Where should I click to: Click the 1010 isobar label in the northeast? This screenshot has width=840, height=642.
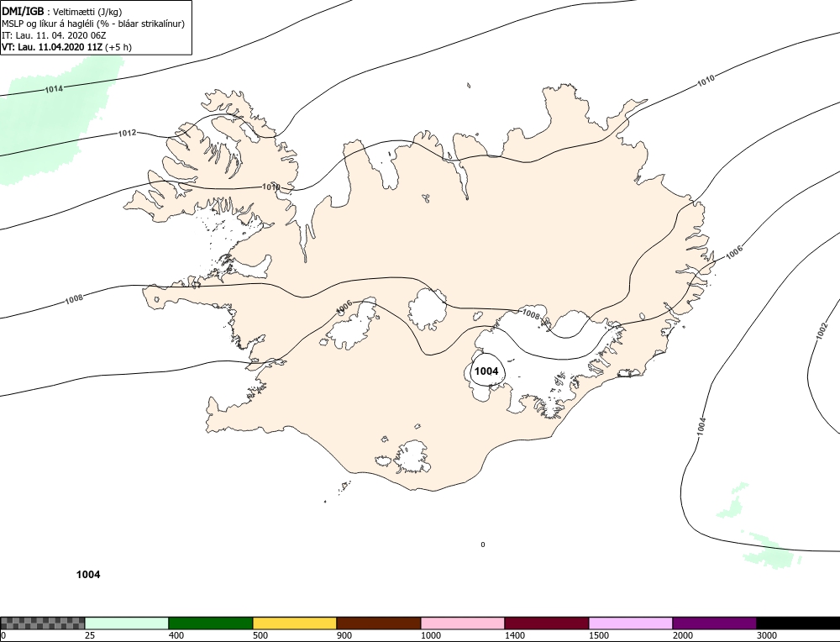pyautogui.click(x=706, y=81)
